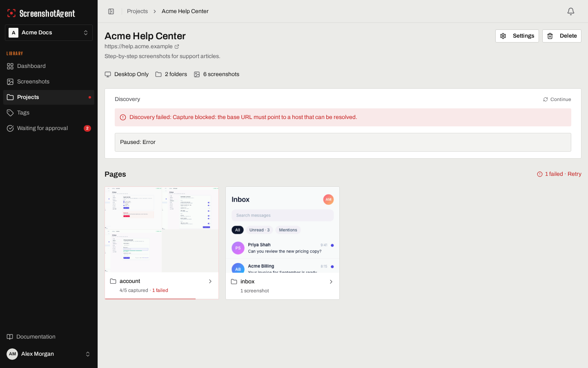Image resolution: width=588 pixels, height=368 pixels.
Task: Click the AM avatar in sidebar footer
Action: 12,354
